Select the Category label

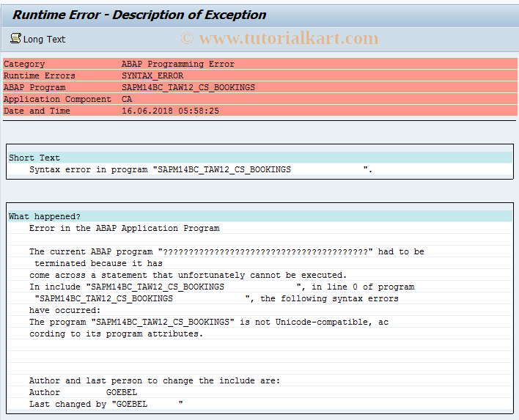[24, 64]
